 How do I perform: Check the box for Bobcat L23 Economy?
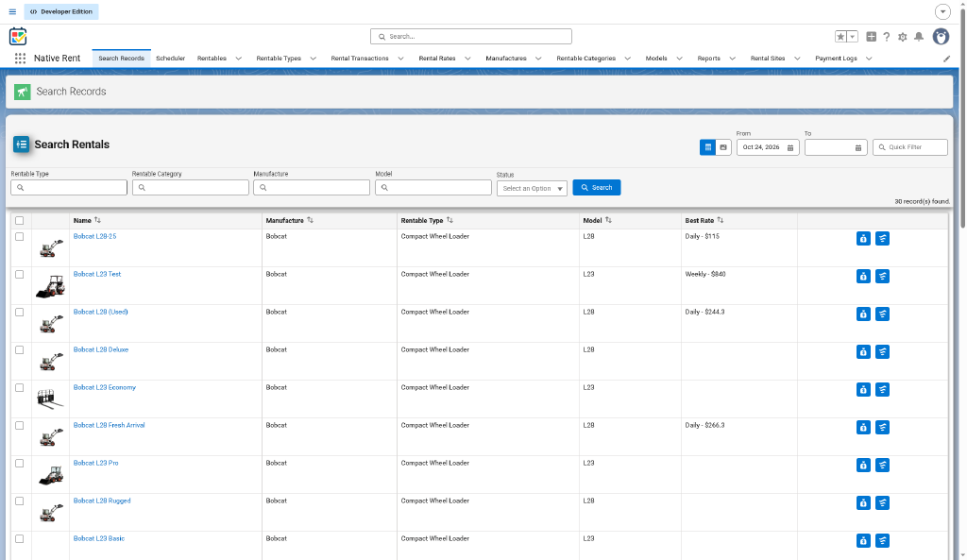[x=19, y=388]
